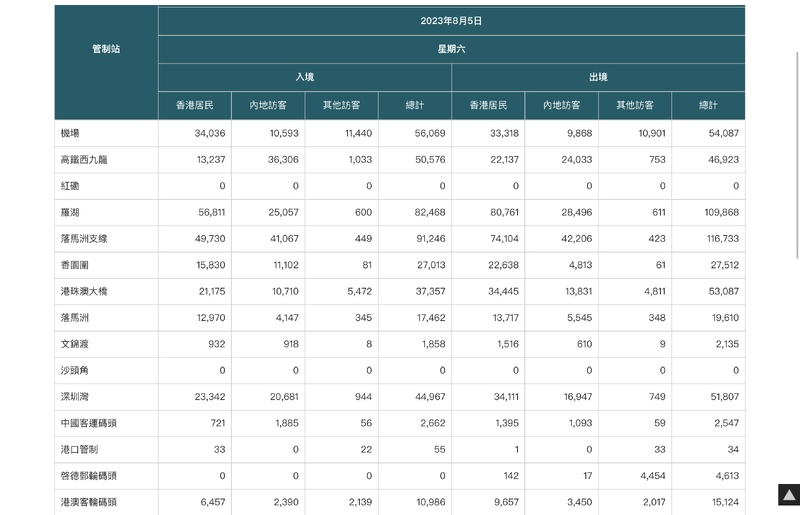Click the value 15,124
The width and height of the screenshot is (800, 515).
[x=726, y=502]
